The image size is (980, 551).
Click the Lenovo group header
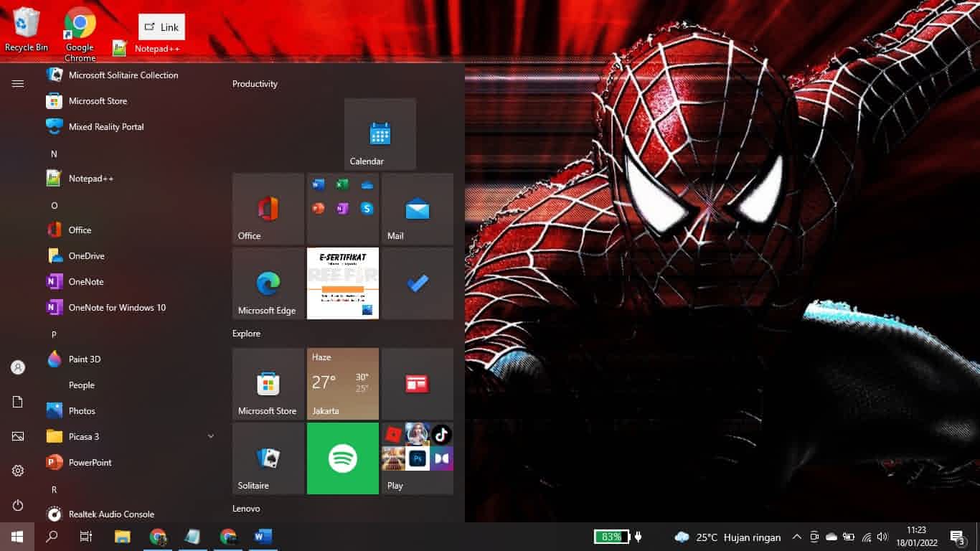point(246,509)
